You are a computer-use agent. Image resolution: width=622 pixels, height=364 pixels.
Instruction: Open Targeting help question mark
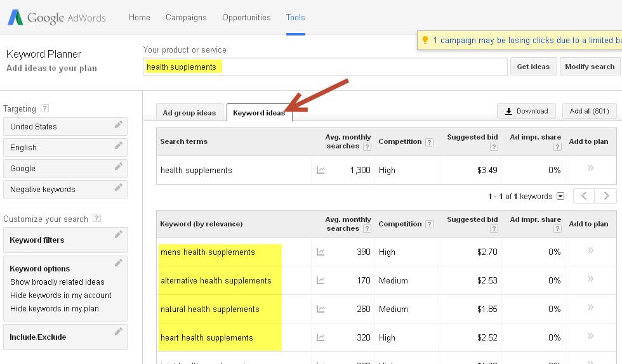[45, 108]
